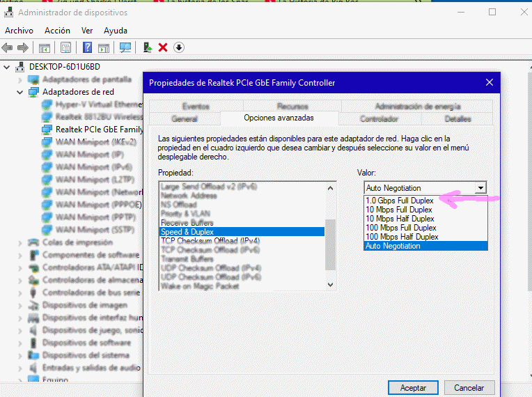
Task: Click the Device Manager title bar icon
Action: click(x=9, y=13)
